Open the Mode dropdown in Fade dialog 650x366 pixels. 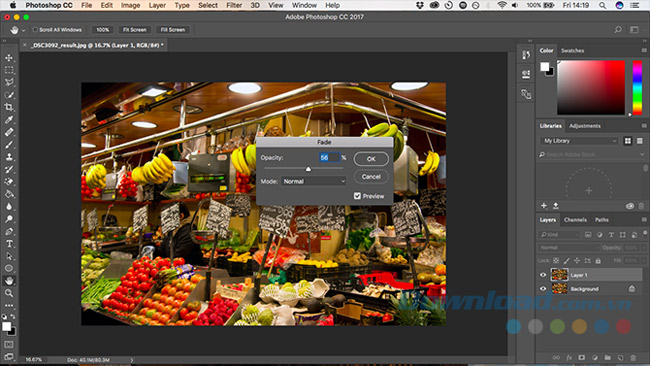tap(313, 181)
